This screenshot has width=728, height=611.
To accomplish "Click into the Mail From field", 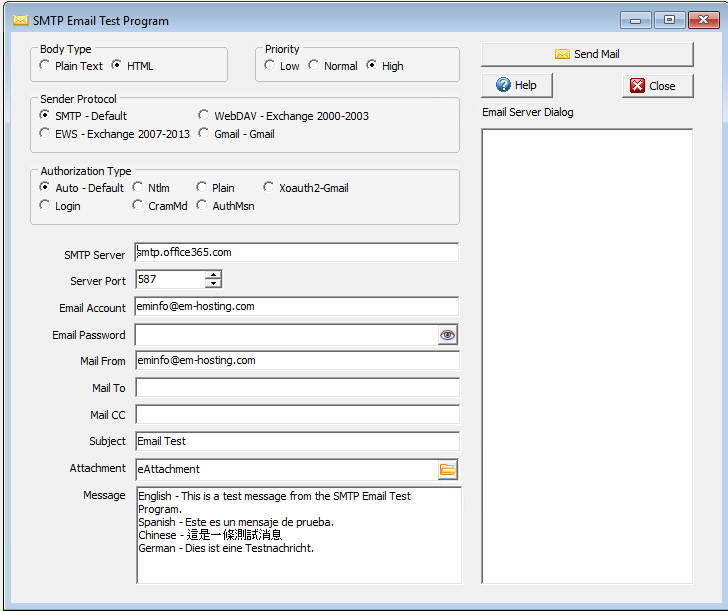I will [297, 360].
